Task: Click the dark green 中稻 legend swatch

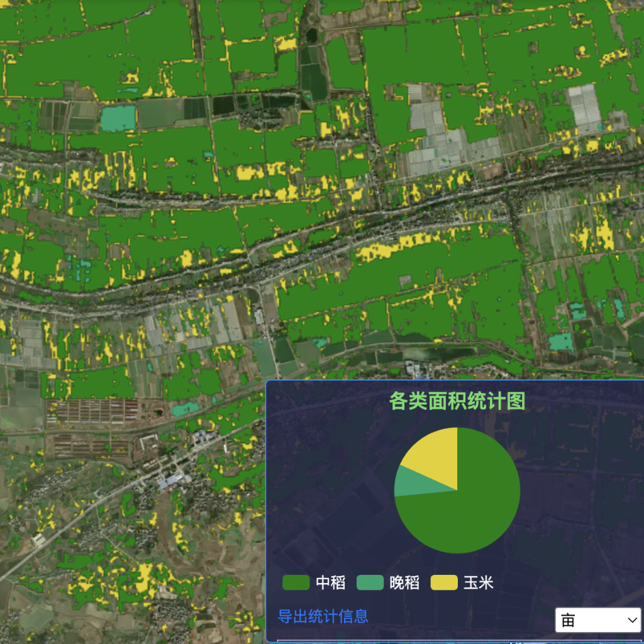Action: (x=296, y=583)
